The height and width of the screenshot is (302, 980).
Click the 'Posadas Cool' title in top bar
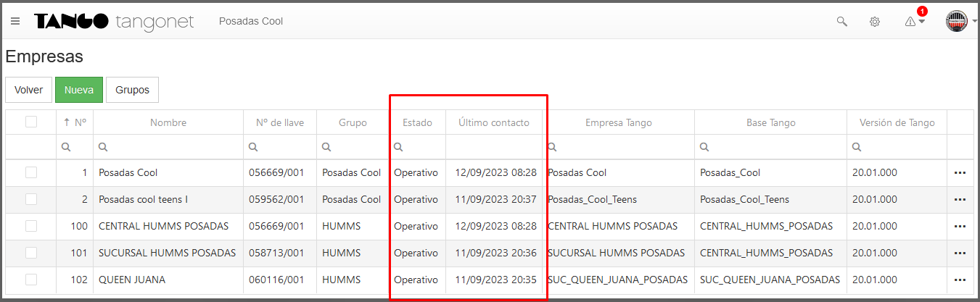251,21
